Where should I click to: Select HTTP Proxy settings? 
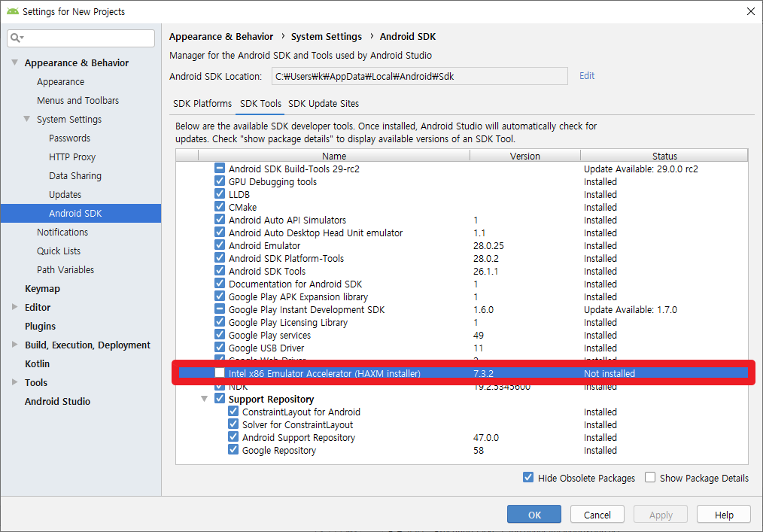coord(72,157)
